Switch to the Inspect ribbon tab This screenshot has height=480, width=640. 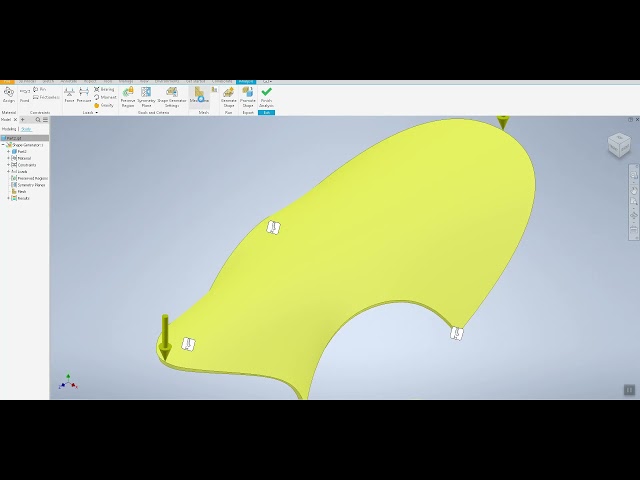(90, 82)
